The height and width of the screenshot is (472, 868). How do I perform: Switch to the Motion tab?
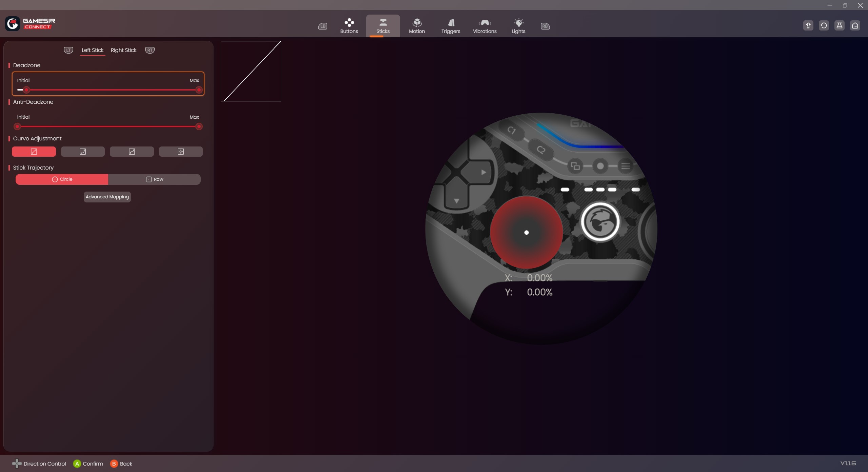tap(417, 26)
